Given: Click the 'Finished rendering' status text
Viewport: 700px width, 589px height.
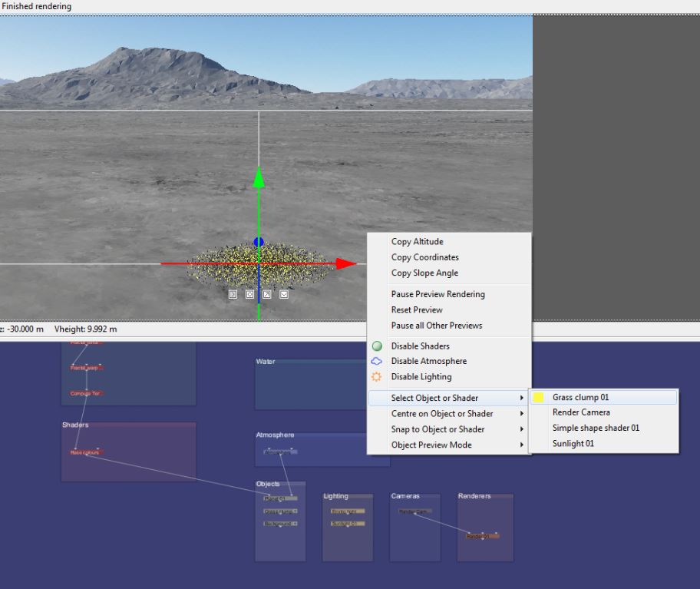Looking at the screenshot, I should pyautogui.click(x=36, y=6).
